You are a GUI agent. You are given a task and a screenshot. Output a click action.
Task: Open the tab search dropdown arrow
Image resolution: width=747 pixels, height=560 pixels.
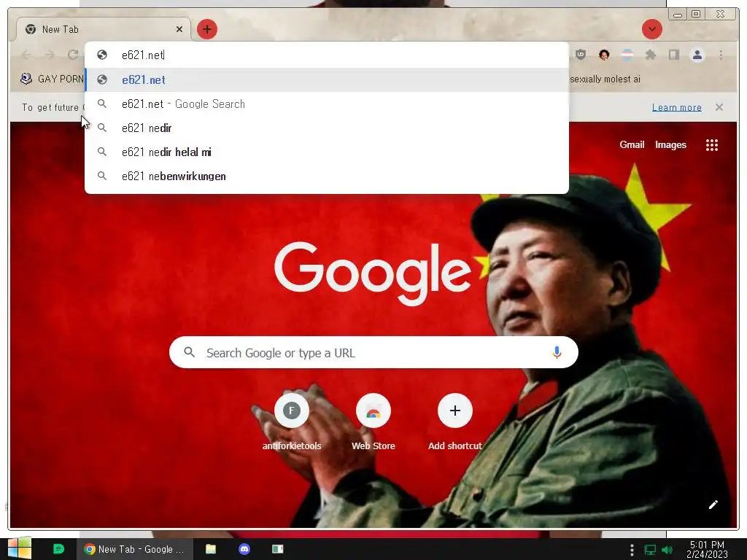(651, 29)
